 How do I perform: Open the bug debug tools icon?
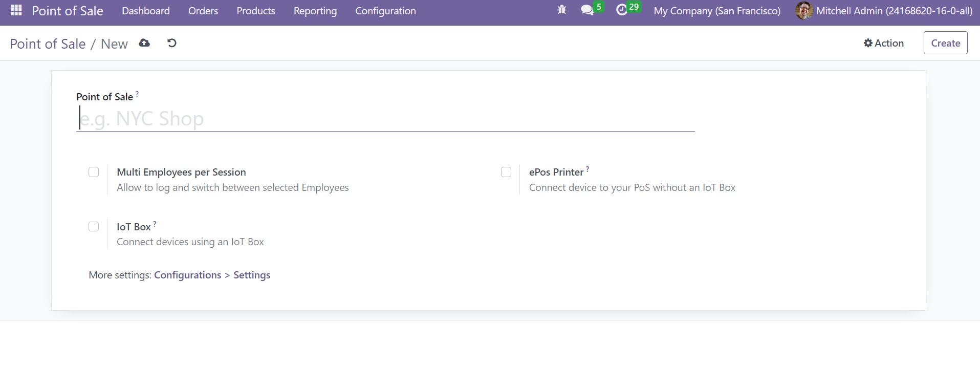[561, 10]
